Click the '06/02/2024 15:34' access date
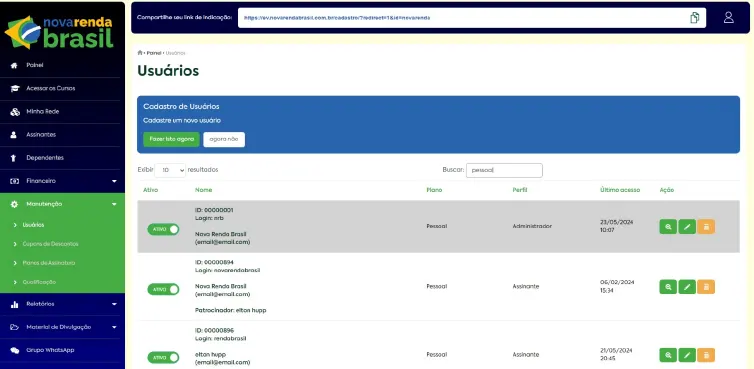Viewport: 754px width, 369px height. pyautogui.click(x=617, y=286)
